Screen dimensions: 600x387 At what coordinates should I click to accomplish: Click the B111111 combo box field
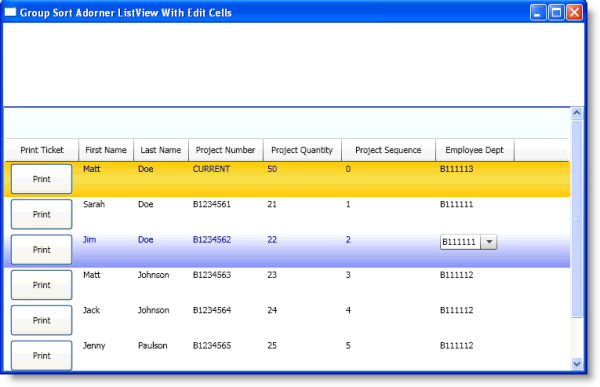coord(468,242)
